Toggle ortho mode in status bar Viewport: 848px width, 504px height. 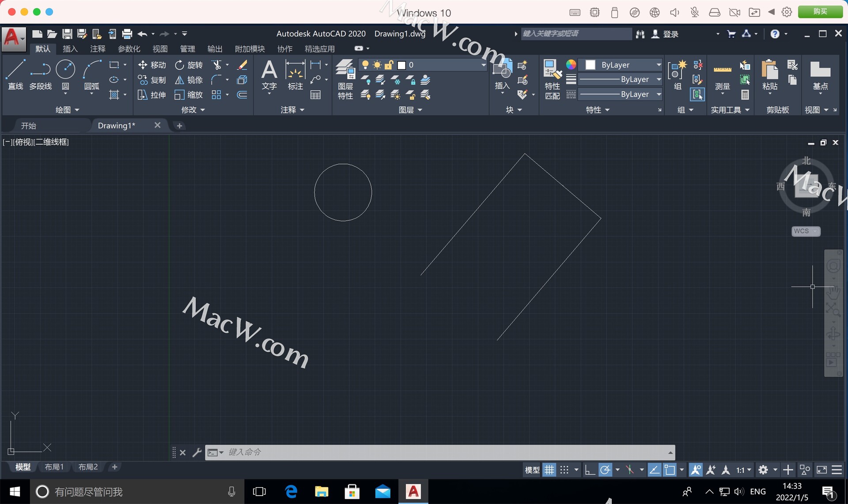[589, 470]
